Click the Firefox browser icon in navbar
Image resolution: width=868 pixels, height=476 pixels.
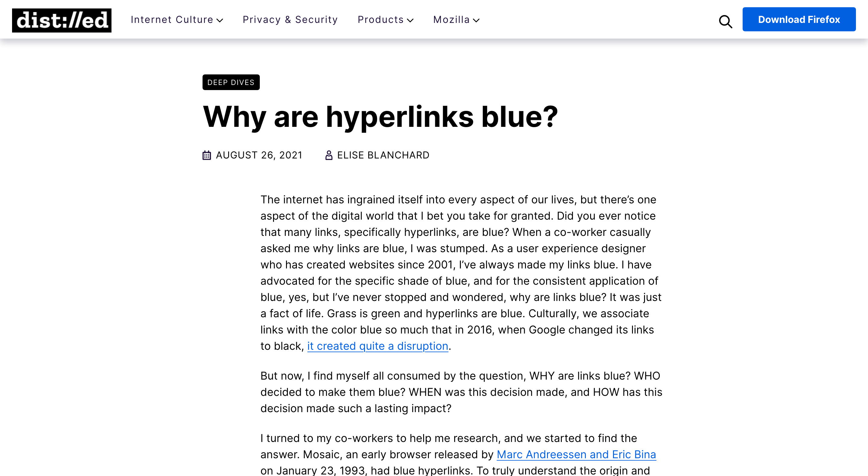799,19
